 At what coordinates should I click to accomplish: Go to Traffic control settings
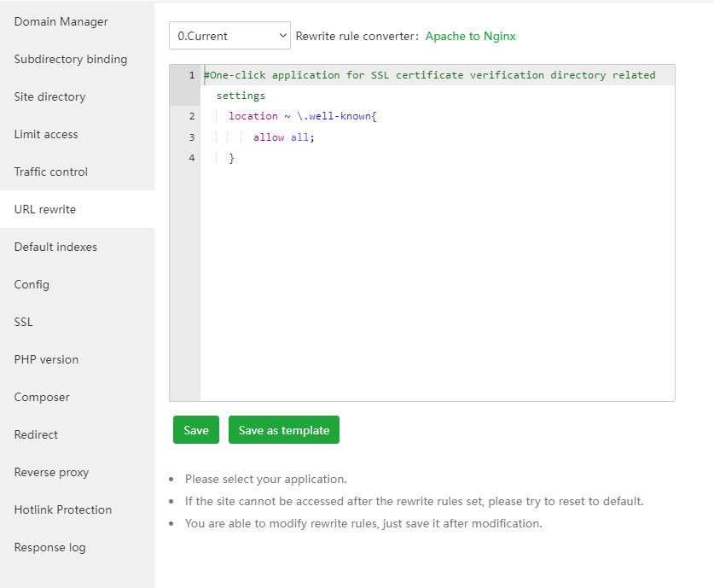[x=51, y=172]
